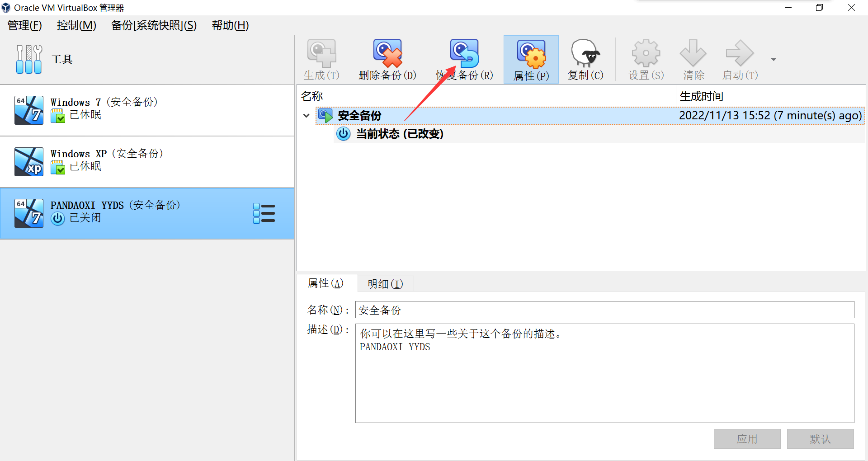Click the 默认 reset button
Screen dimensions: 868x461
[821, 439]
